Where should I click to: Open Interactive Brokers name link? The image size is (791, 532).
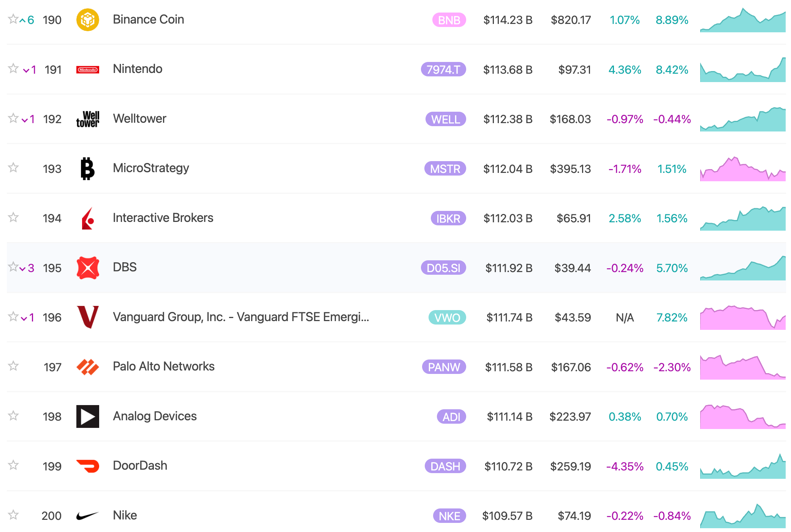pyautogui.click(x=163, y=218)
